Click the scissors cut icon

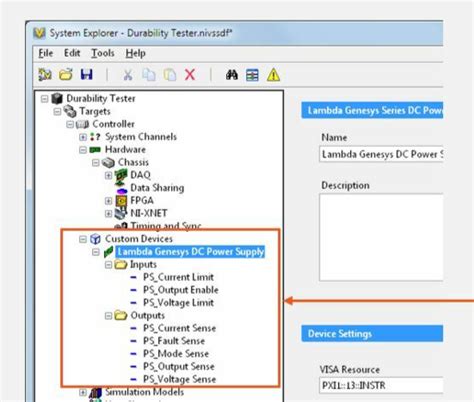[x=128, y=75]
